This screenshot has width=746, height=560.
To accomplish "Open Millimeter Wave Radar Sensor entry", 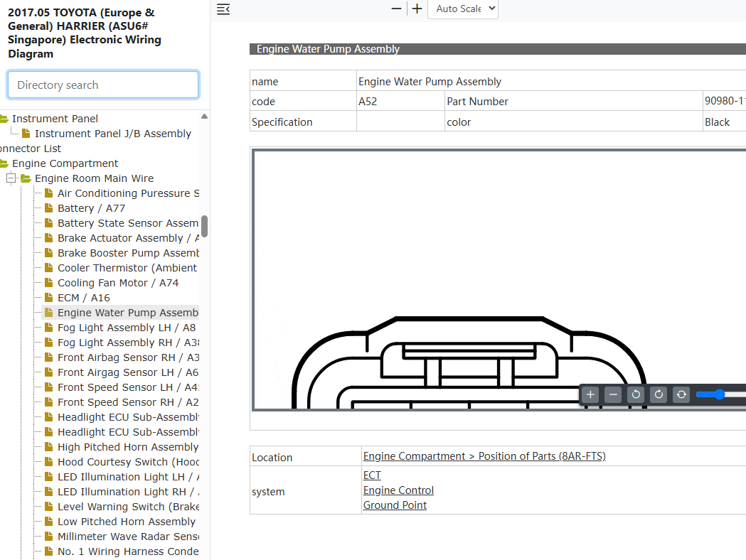I will (128, 537).
